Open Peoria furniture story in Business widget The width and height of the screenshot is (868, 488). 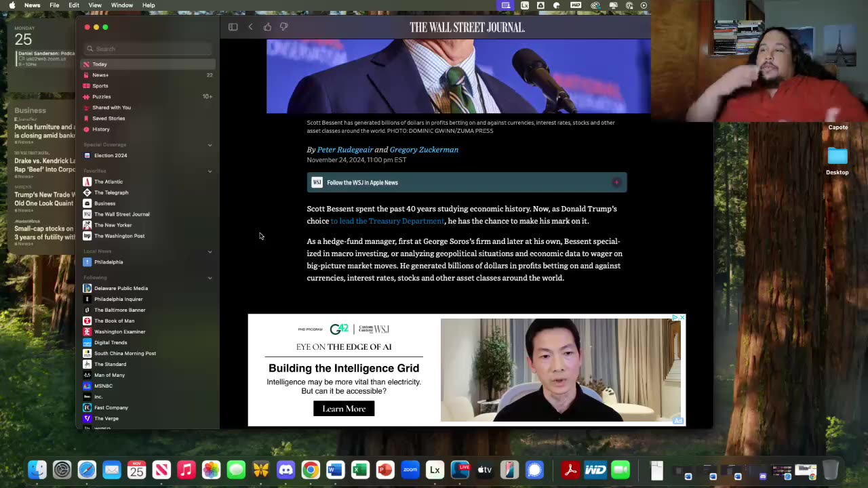(x=45, y=131)
